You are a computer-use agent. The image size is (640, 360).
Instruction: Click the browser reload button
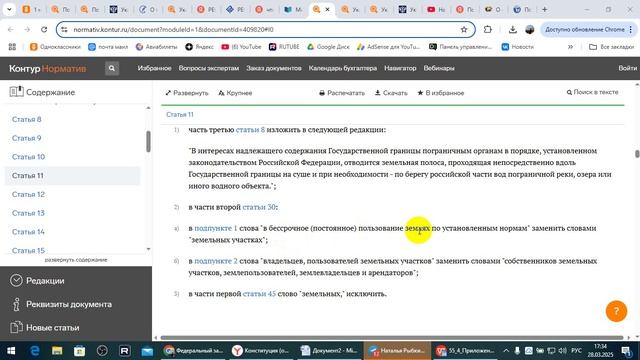point(44,29)
